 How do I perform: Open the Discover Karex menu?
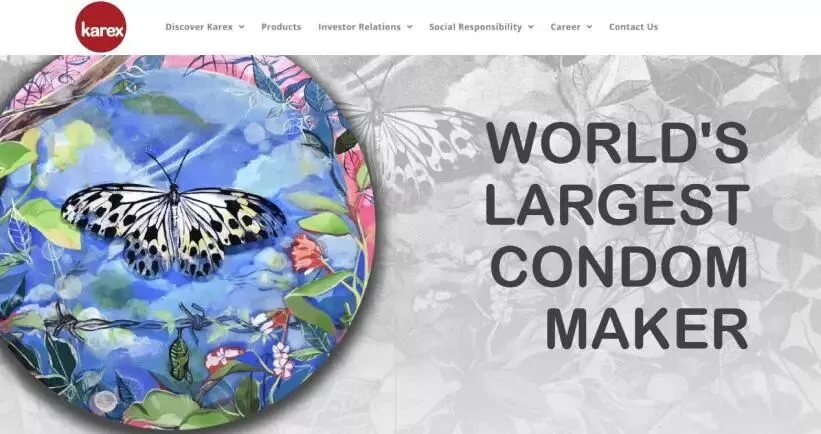point(199,27)
